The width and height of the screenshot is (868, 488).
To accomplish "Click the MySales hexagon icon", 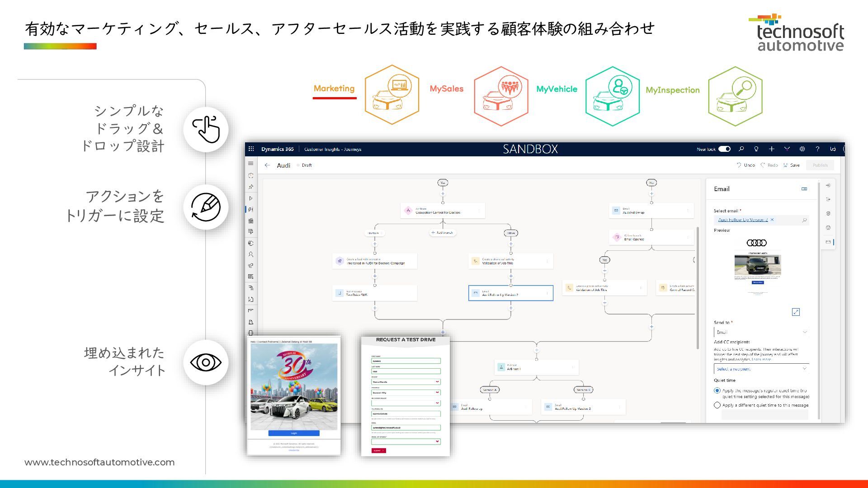I will tap(501, 96).
